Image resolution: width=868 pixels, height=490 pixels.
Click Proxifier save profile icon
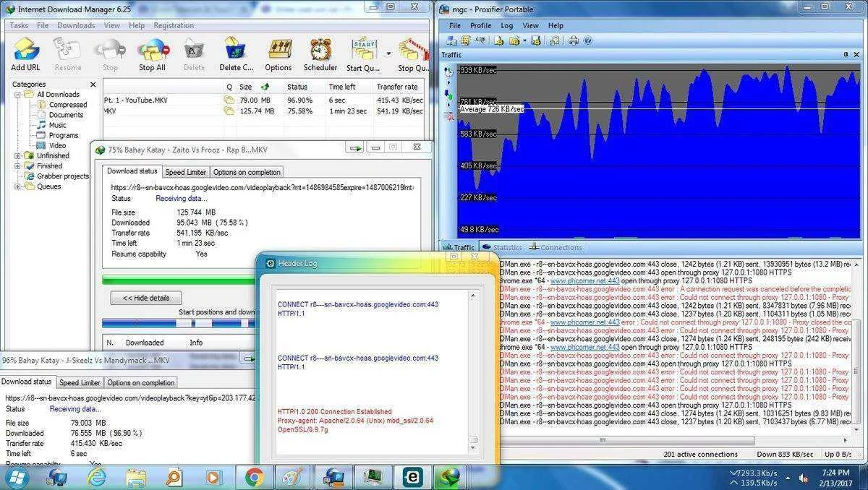pos(535,40)
